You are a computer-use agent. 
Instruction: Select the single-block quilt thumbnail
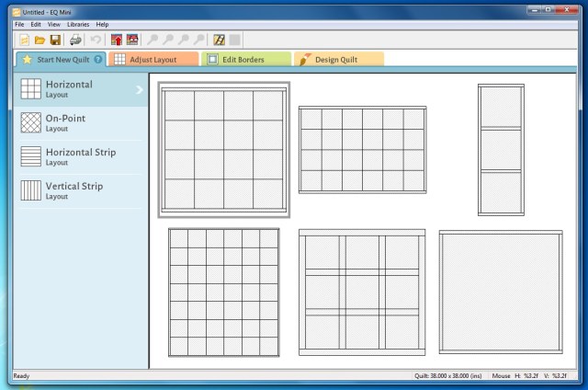(x=501, y=292)
